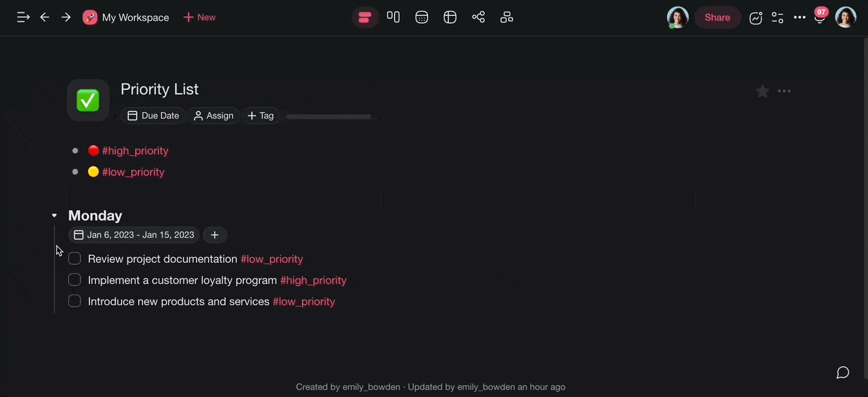
Task: Mark Implement a customer loyalty program complete
Action: coord(74,280)
